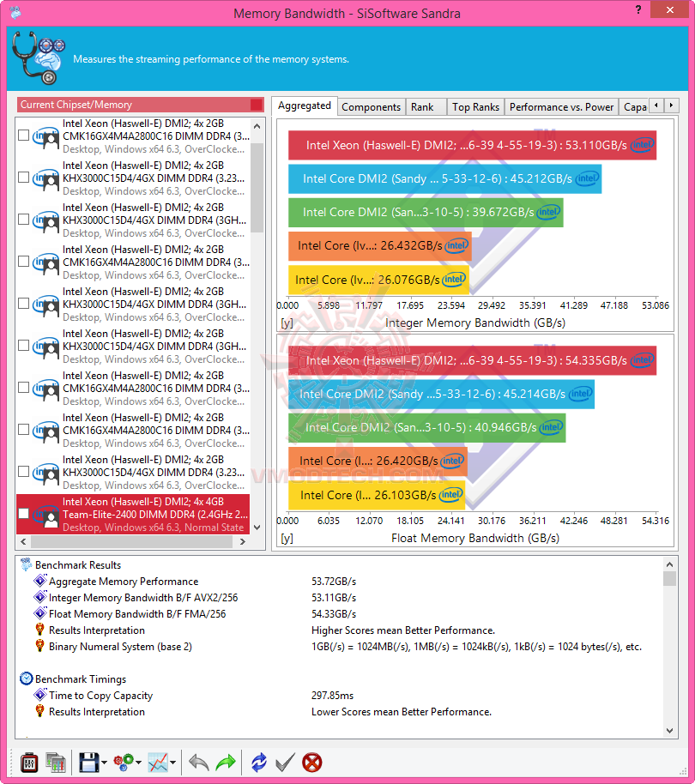The image size is (695, 784).
Task: Click green 40.946GB/s Float bandwidth bar
Action: [427, 427]
